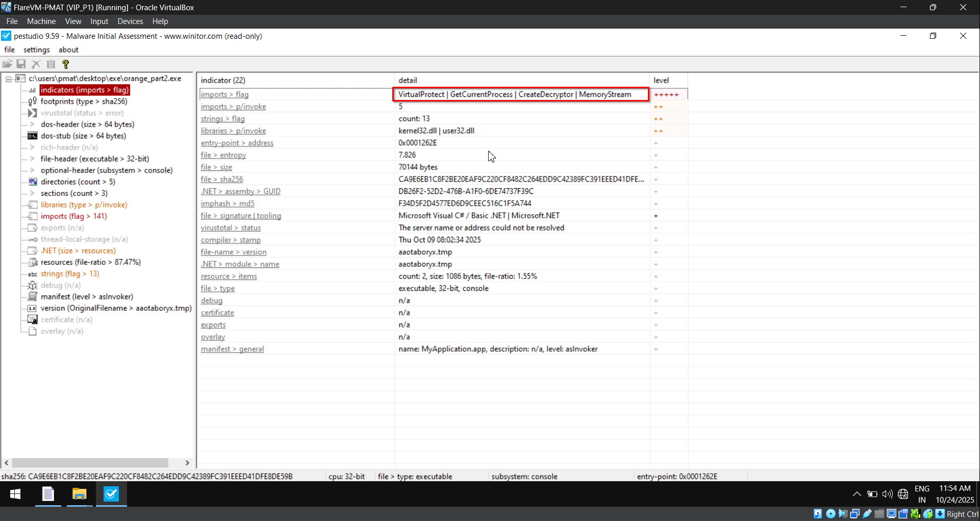The image size is (980, 521).
Task: Open the pestudio settings menu
Action: [36, 49]
